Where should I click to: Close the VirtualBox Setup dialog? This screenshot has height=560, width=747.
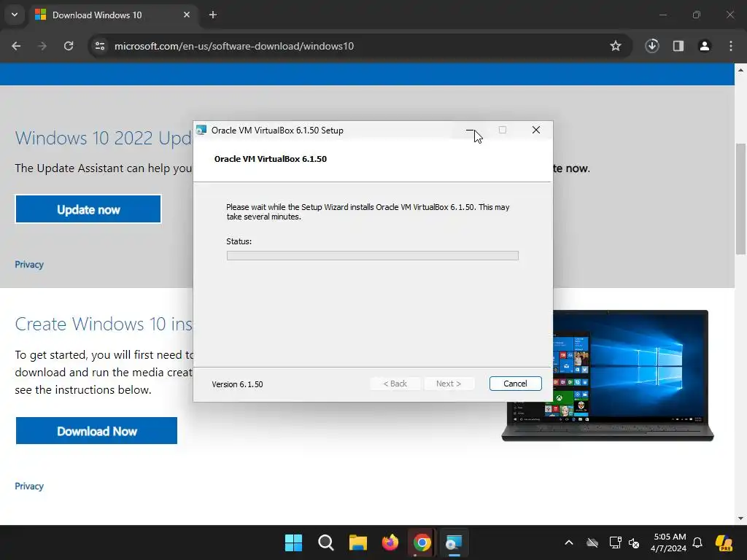click(x=536, y=130)
